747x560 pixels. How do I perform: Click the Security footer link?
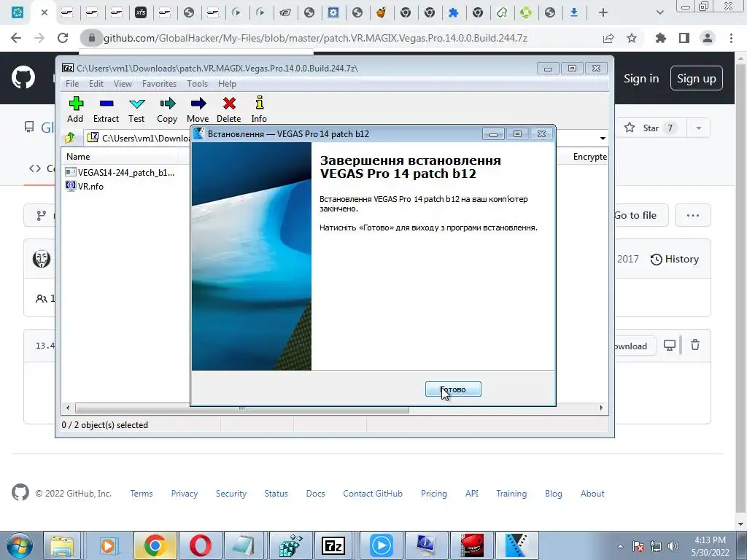231,494
